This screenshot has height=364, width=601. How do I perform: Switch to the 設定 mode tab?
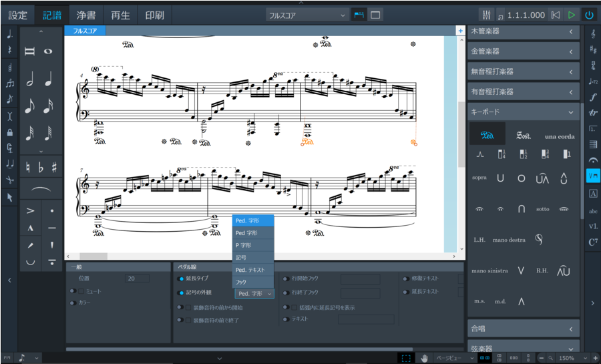17,15
